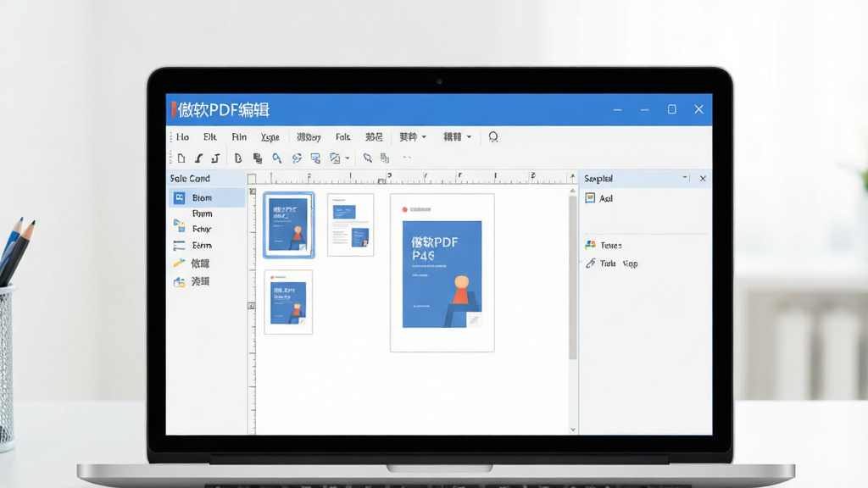Click the pin control in Sanplal panel header
Screen dimensions: 868x488
[x=685, y=178]
